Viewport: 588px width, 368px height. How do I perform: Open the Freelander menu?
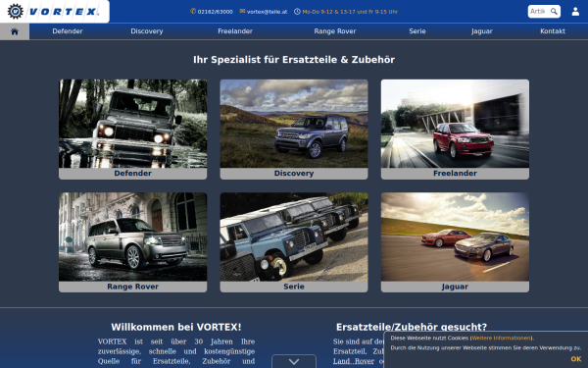pyautogui.click(x=235, y=31)
